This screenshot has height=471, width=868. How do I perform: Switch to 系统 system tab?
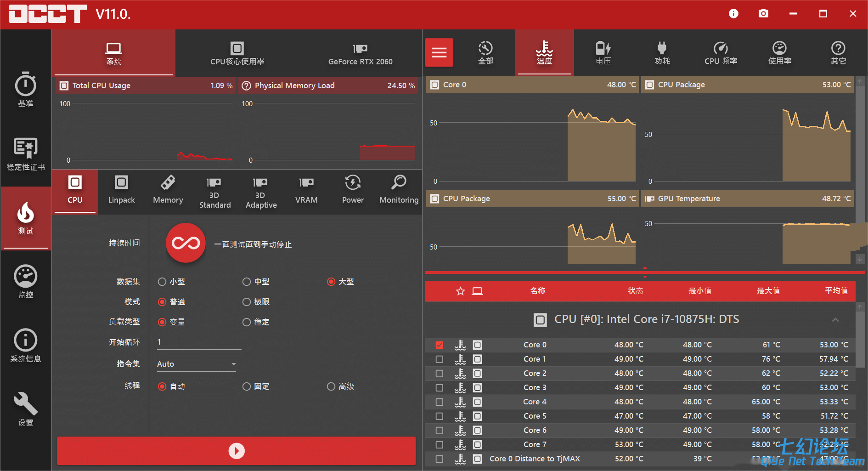pos(113,53)
